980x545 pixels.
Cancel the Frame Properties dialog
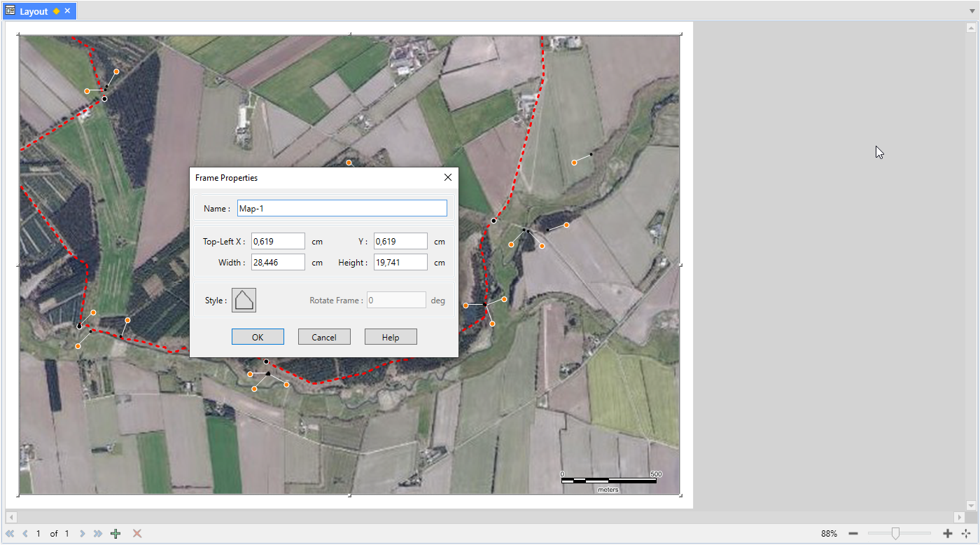(x=324, y=336)
